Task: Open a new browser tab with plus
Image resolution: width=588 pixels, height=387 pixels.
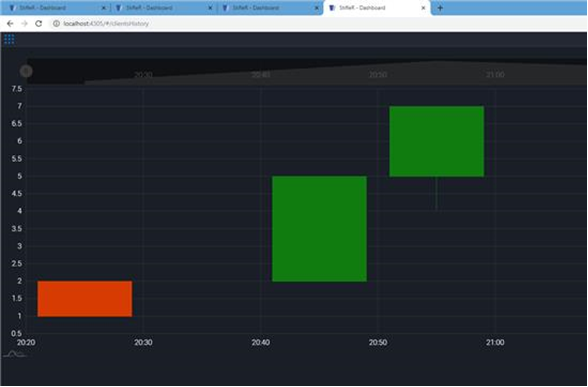Action: [x=440, y=8]
